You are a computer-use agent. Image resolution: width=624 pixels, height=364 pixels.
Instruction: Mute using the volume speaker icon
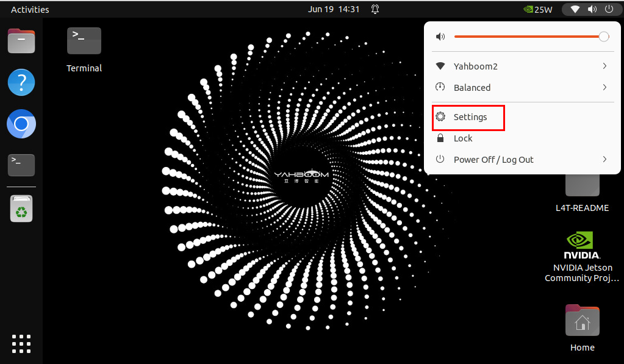pyautogui.click(x=440, y=37)
